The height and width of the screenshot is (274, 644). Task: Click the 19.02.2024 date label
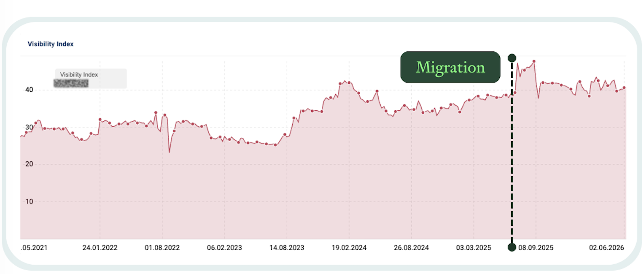[349, 248]
